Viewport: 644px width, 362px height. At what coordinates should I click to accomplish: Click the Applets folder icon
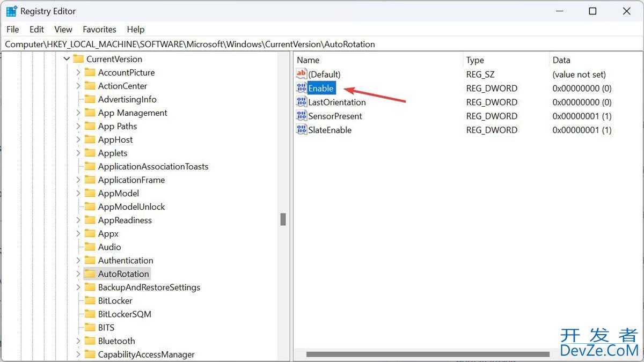pos(90,153)
